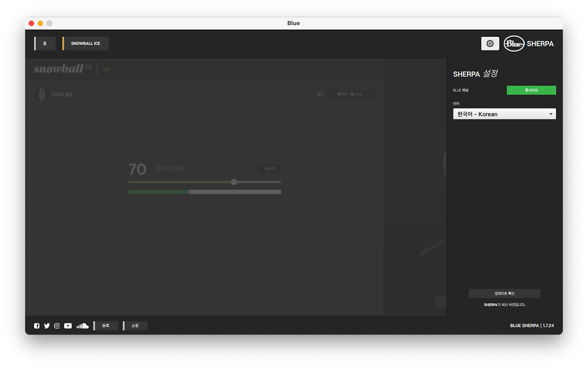Click the mic gain slider handle
Screen dimensions: 588x368
click(x=234, y=182)
